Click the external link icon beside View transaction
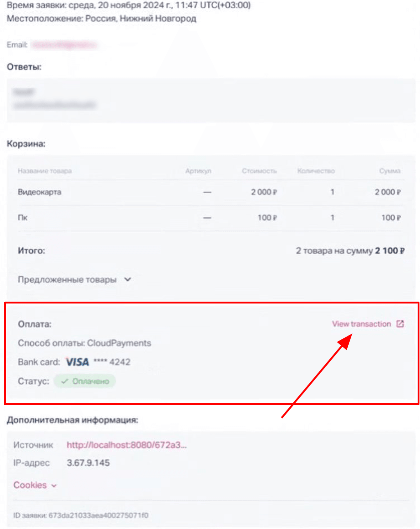 tap(400, 324)
